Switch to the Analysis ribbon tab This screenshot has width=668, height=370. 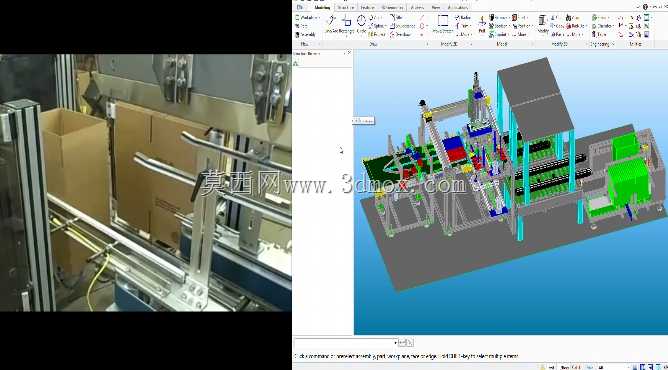click(x=417, y=8)
